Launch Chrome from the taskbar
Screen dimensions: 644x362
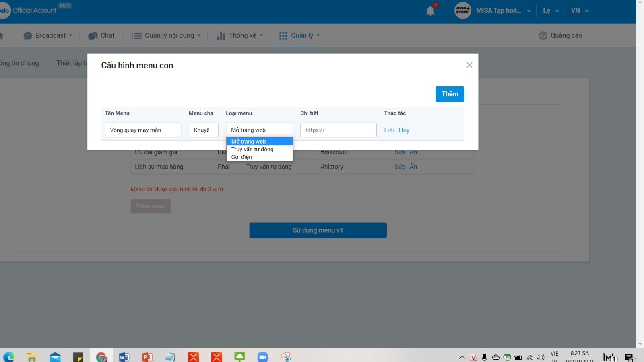pos(101,357)
